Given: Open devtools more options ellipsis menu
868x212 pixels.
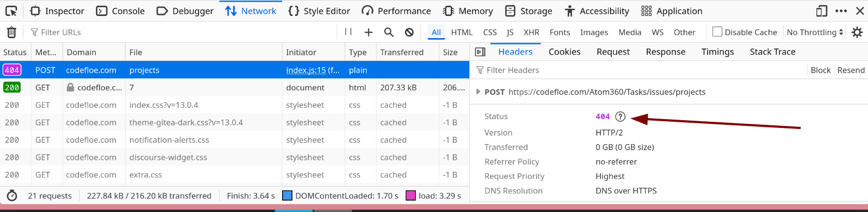Looking at the screenshot, I should pyautogui.click(x=841, y=11).
